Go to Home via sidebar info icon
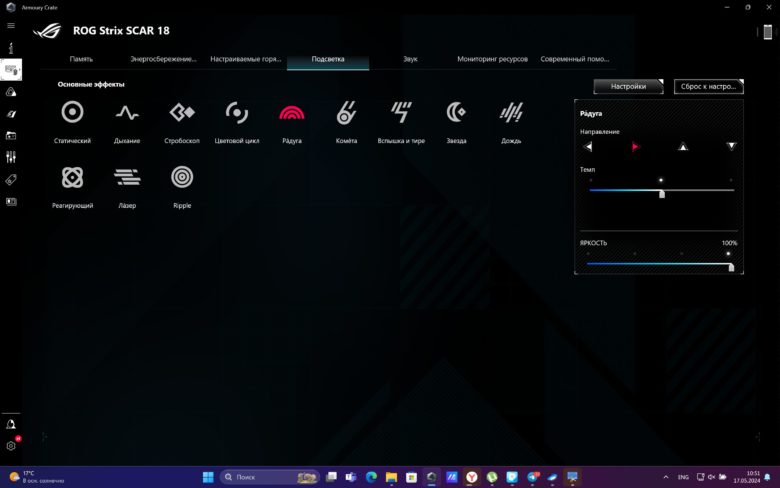Image resolution: width=780 pixels, height=488 pixels. (11, 48)
